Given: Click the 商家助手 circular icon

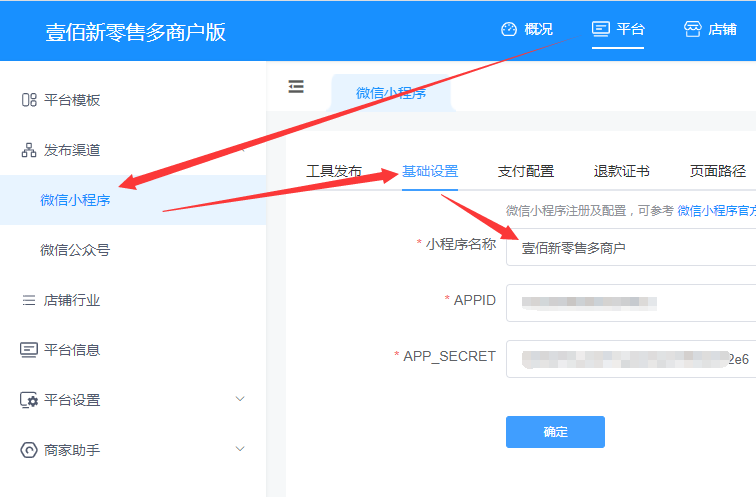Looking at the screenshot, I should [x=29, y=450].
